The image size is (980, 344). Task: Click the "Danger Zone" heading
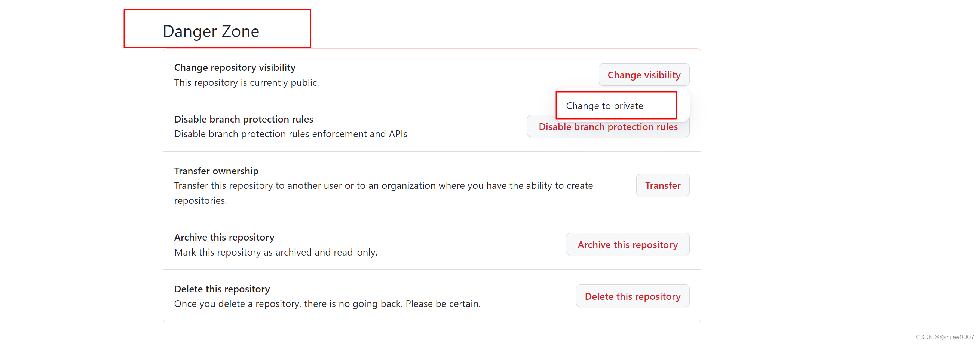coord(211,31)
